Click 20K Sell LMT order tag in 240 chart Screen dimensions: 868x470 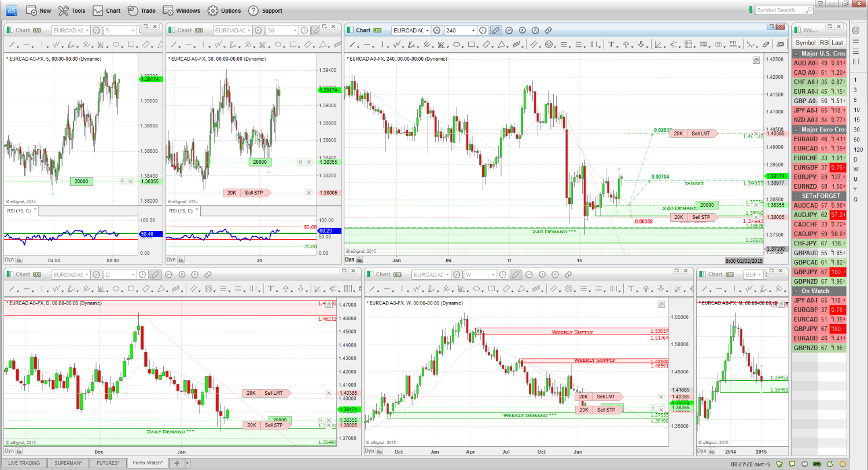694,133
